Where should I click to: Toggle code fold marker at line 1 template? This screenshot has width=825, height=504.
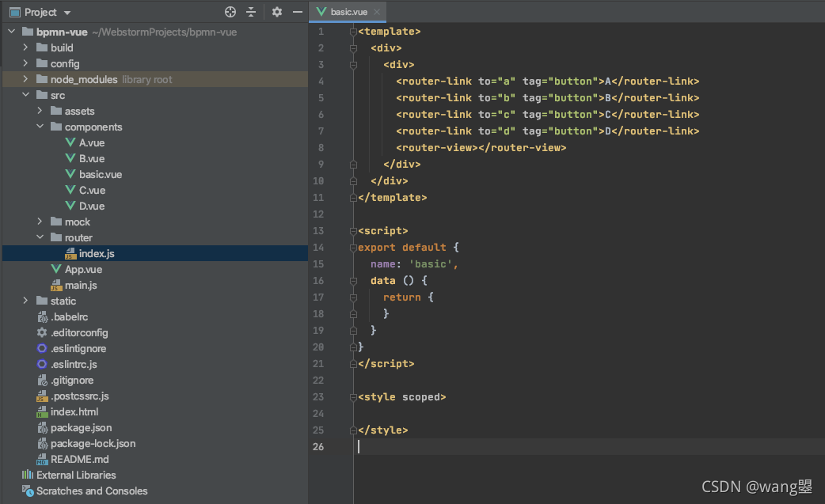[354, 32]
